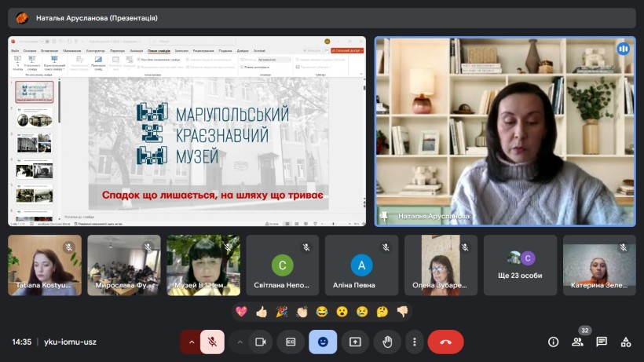Expand the 'Ще 23 особи' tile
The height and width of the screenshot is (362, 644).
click(x=520, y=265)
